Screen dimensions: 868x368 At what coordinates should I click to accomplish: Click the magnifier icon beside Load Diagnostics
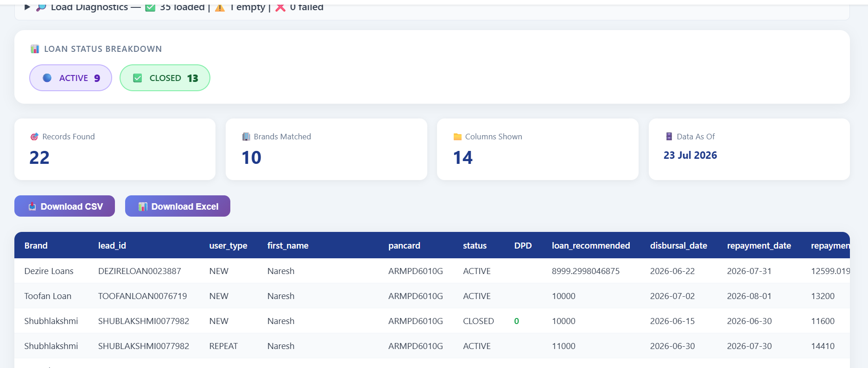pyautogui.click(x=41, y=7)
